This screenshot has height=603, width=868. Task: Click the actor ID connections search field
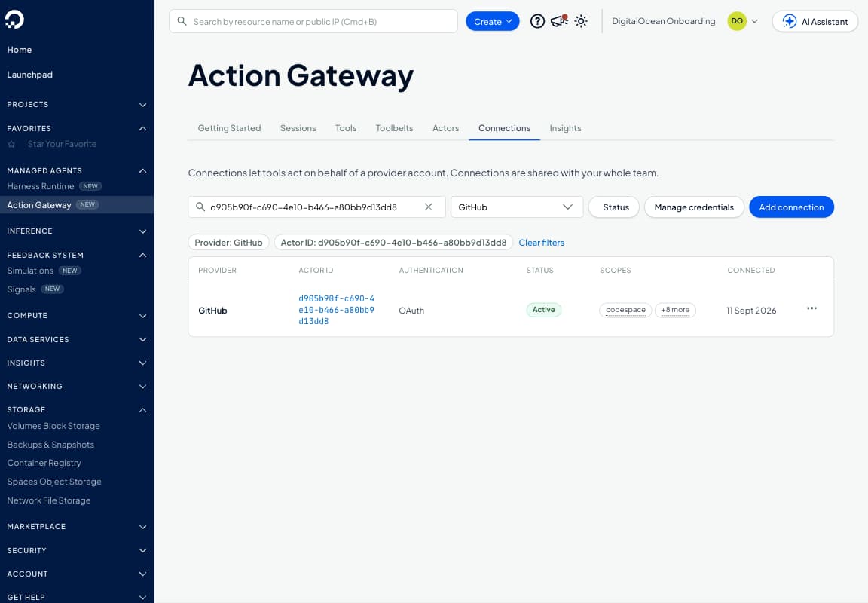[x=316, y=207]
